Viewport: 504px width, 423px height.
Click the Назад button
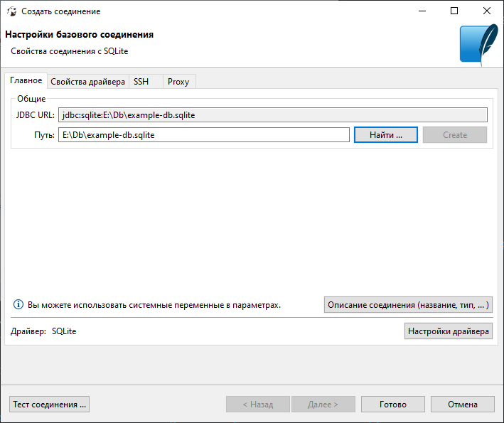click(x=258, y=405)
